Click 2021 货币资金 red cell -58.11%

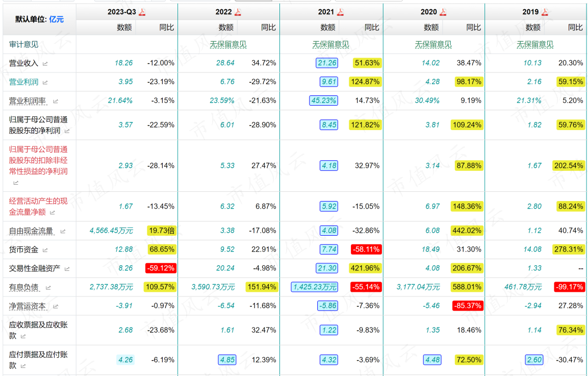coord(366,249)
